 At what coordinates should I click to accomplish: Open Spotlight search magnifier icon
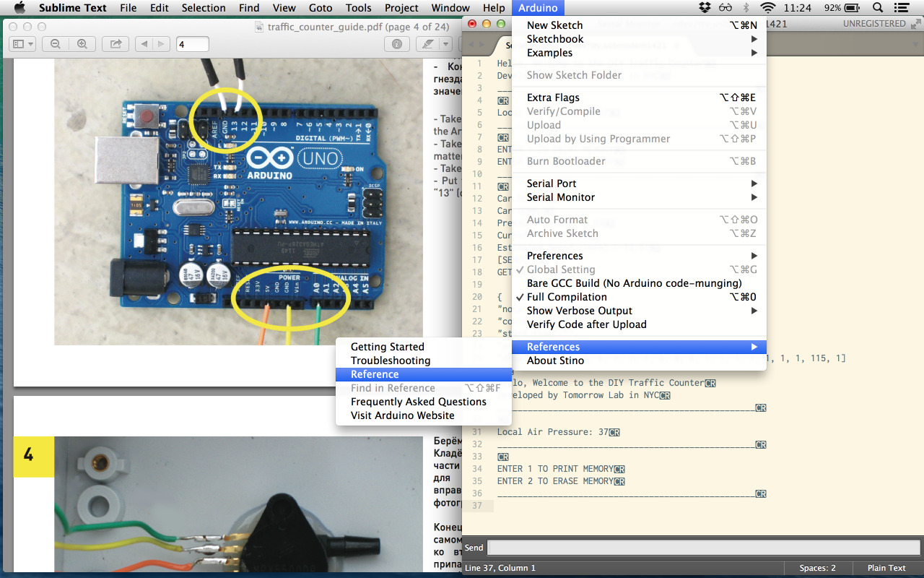coord(878,8)
